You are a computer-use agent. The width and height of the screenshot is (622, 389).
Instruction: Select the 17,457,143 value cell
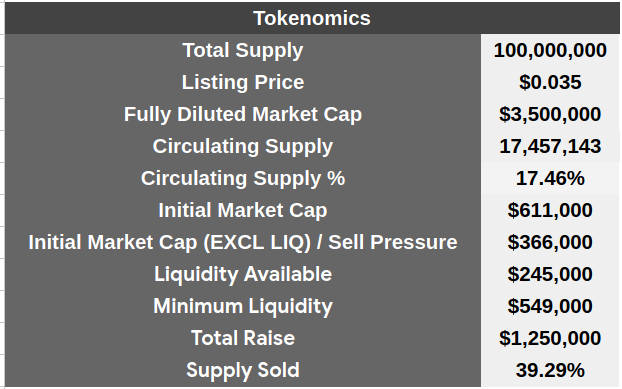pyautogui.click(x=550, y=146)
